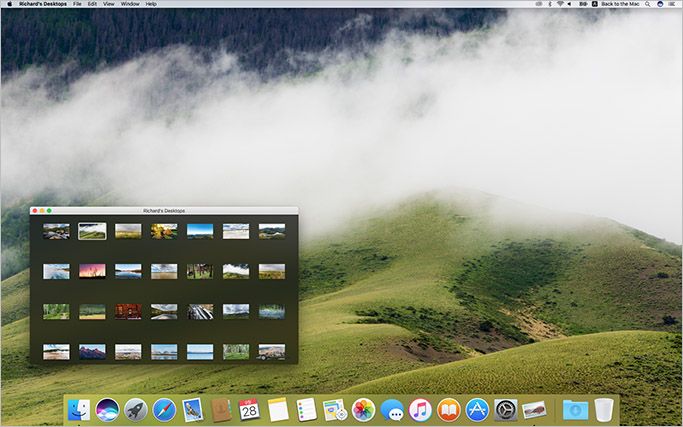The image size is (683, 427).
Task: Select the pink sunset sky thumbnail
Action: 92,271
